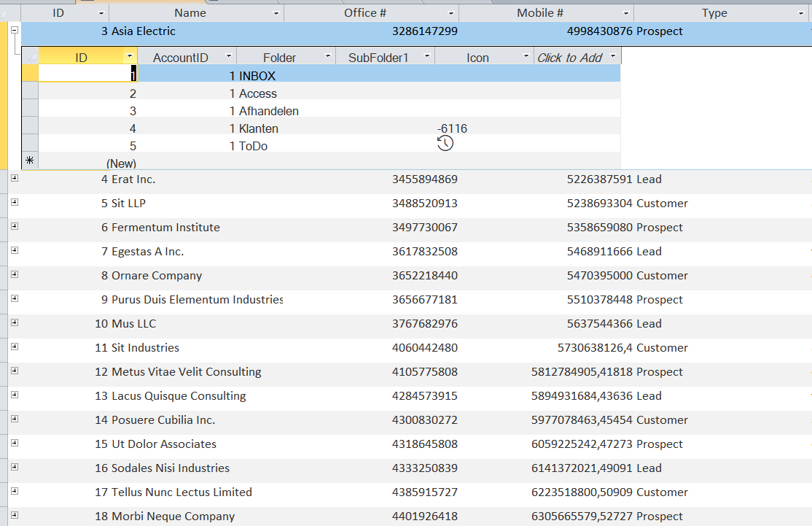Open the subdatasheet ID column dropdown
Image resolution: width=812 pixels, height=526 pixels.
pyautogui.click(x=130, y=56)
